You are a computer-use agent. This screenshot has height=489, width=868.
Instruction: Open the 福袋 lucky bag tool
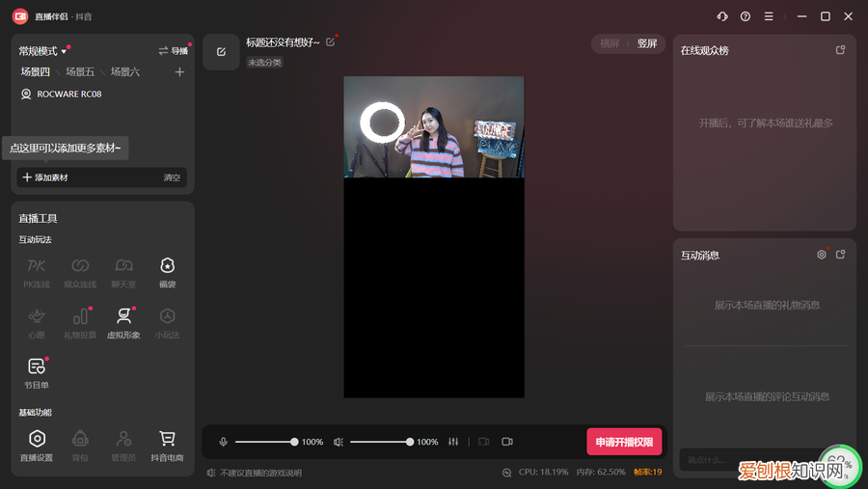click(167, 273)
